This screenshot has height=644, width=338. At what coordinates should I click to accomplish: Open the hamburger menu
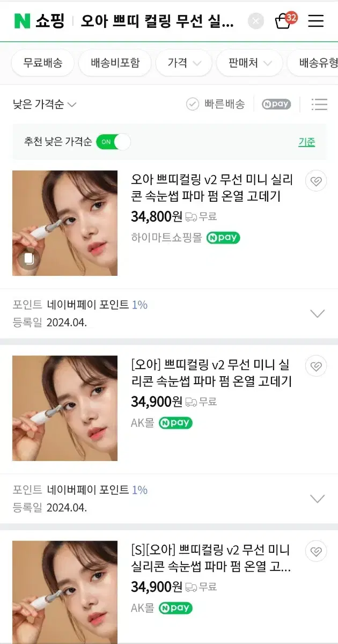316,21
